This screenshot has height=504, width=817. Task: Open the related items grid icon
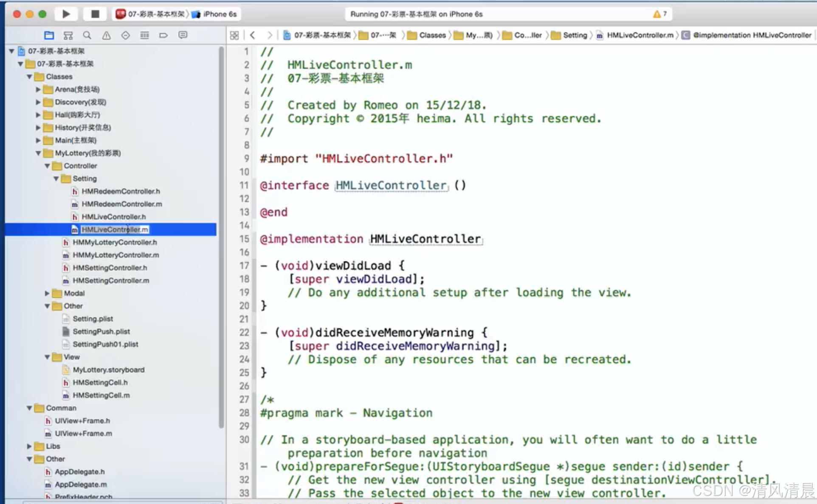tap(234, 35)
